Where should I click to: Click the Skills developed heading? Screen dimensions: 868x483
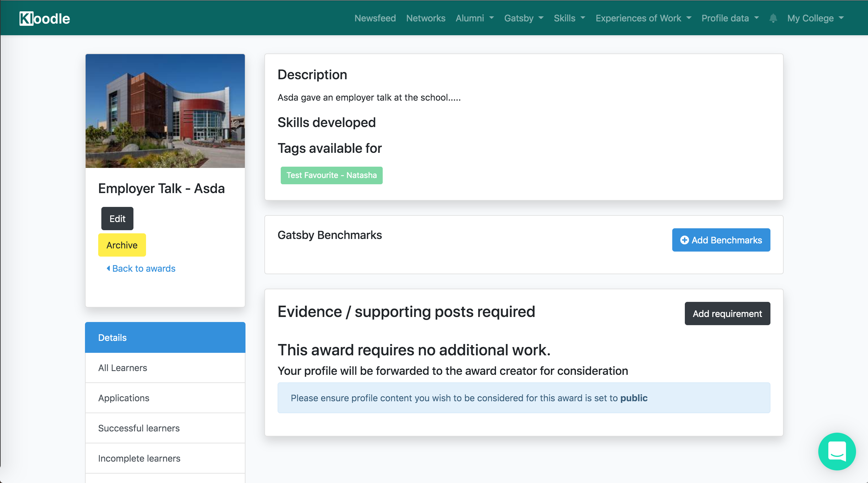click(x=326, y=123)
